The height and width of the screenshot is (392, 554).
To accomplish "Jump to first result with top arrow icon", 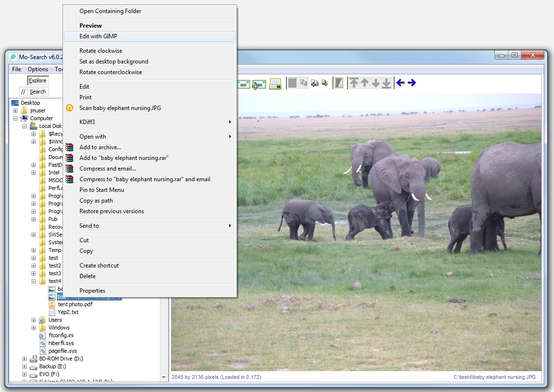I will (353, 83).
